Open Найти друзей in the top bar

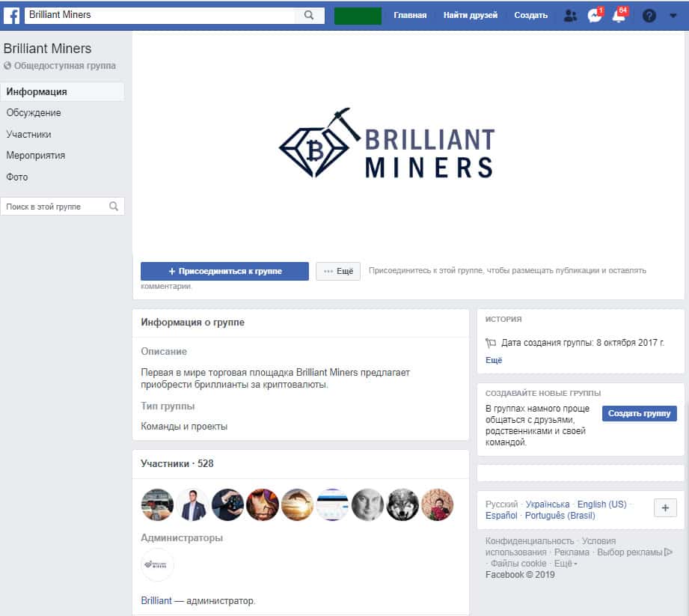point(471,16)
